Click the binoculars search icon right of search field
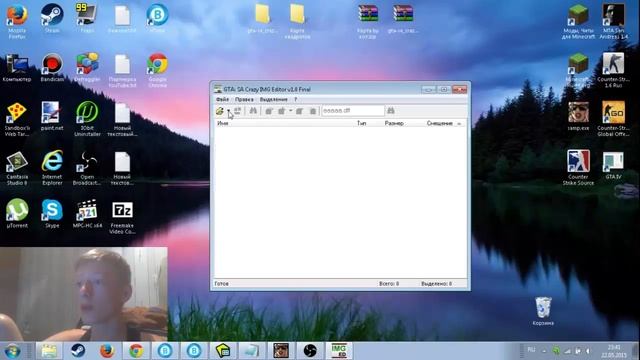640x360 pixels. [x=391, y=111]
